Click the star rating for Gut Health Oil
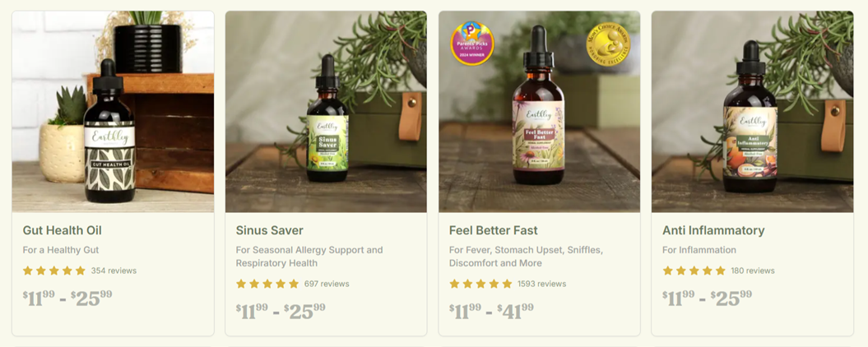 pyautogui.click(x=54, y=271)
